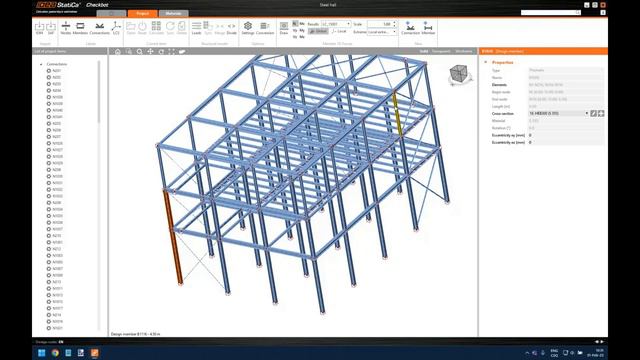This screenshot has width=640, height=360.
Task: Click the Eccentricity ez value field
Action: click(x=566, y=142)
